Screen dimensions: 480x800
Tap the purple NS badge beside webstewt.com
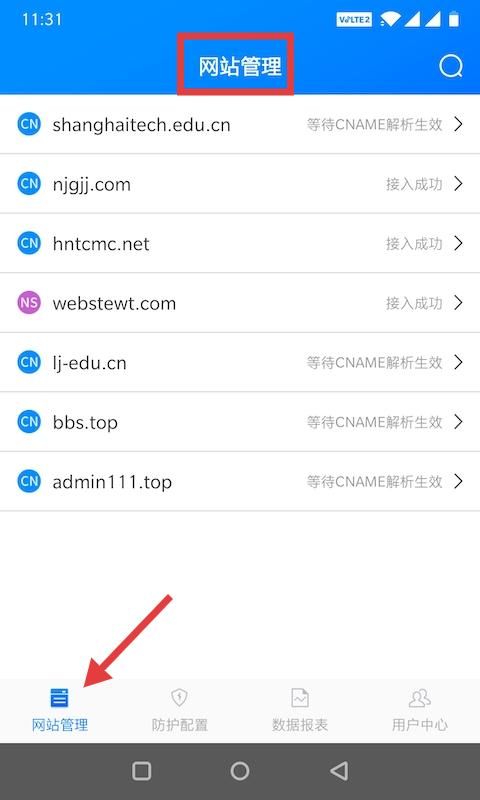pyautogui.click(x=29, y=303)
